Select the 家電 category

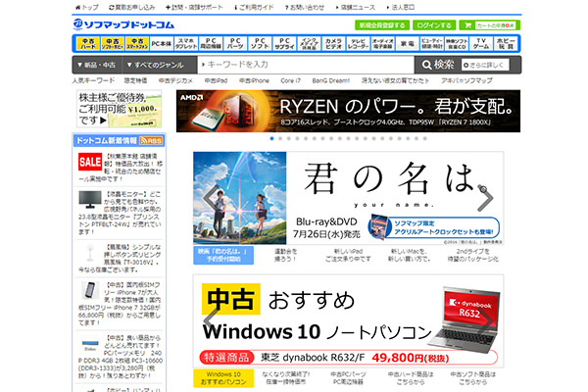(x=408, y=43)
